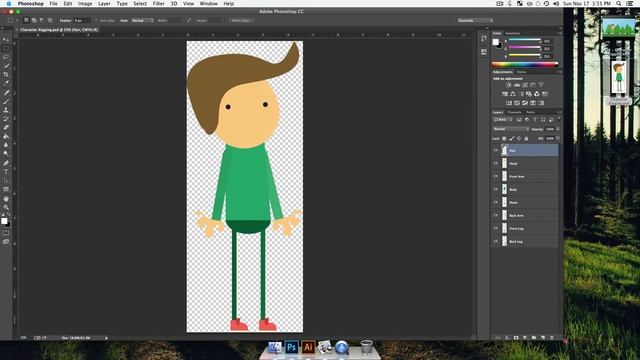Hide the Front Leg layer
This screenshot has width=640, height=360.
pos(496,229)
